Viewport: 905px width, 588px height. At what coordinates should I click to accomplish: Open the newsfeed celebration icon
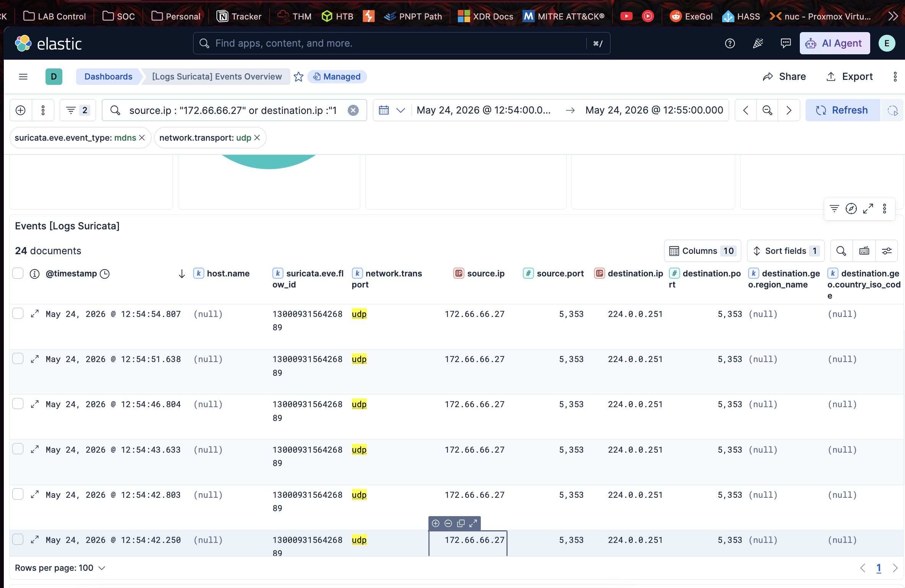758,44
